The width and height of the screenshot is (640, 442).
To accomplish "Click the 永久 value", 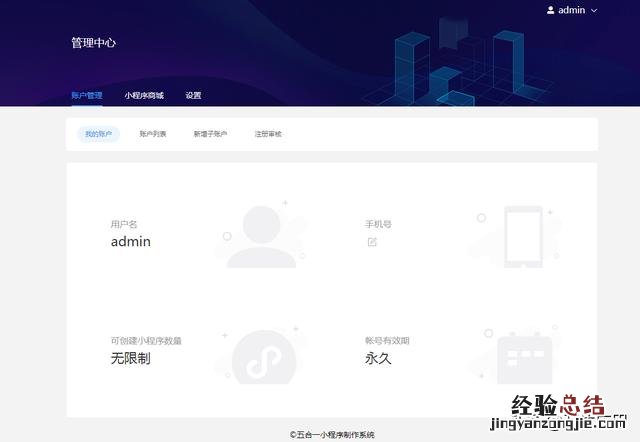I will pos(378,358).
